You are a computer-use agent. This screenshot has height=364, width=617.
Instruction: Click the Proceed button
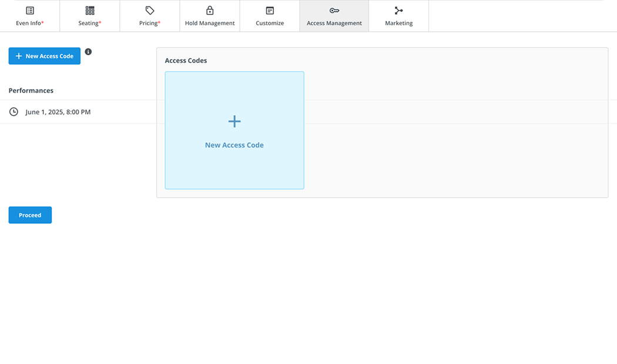point(30,215)
